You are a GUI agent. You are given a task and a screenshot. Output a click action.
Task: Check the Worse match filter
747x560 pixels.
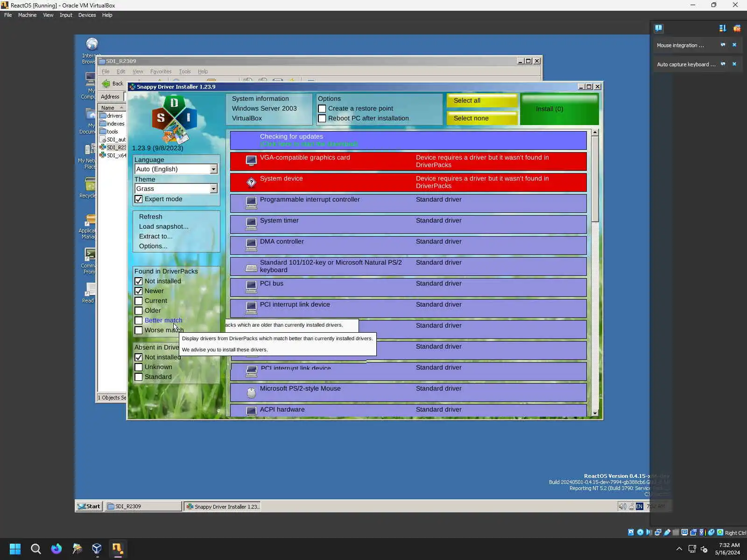(x=139, y=330)
